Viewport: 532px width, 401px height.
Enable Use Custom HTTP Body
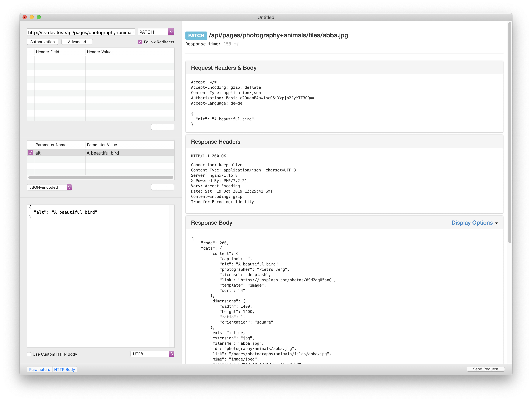(x=29, y=354)
